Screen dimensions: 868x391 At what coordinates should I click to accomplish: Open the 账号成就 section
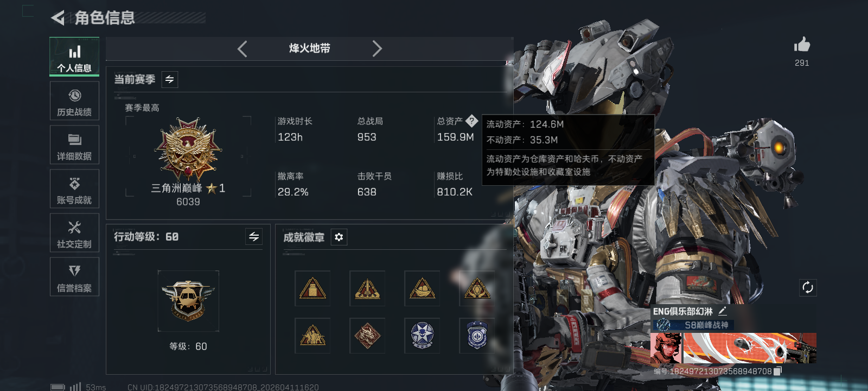[74, 189]
